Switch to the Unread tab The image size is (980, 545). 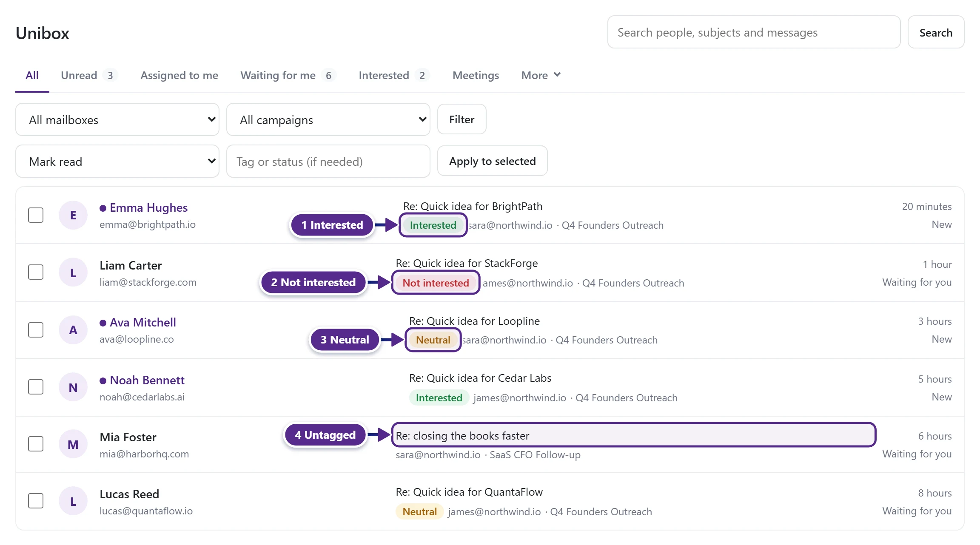pos(88,75)
